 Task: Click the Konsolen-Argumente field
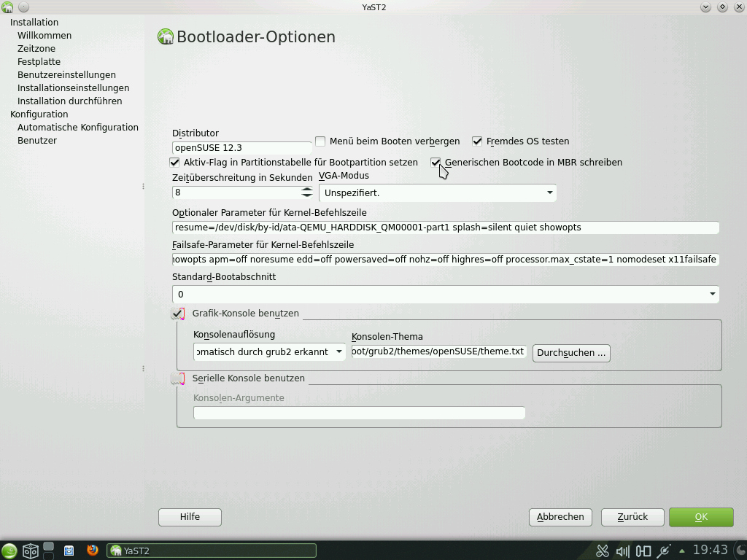tap(359, 413)
